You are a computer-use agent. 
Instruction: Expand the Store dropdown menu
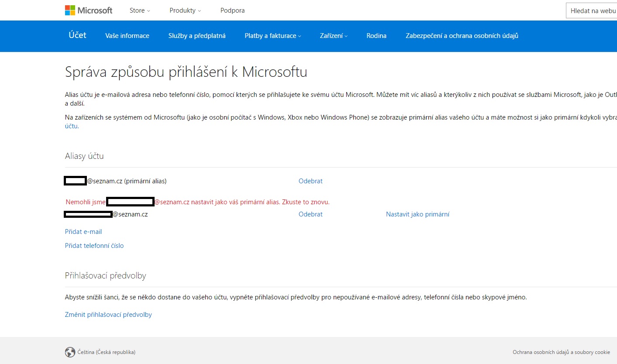(x=140, y=10)
